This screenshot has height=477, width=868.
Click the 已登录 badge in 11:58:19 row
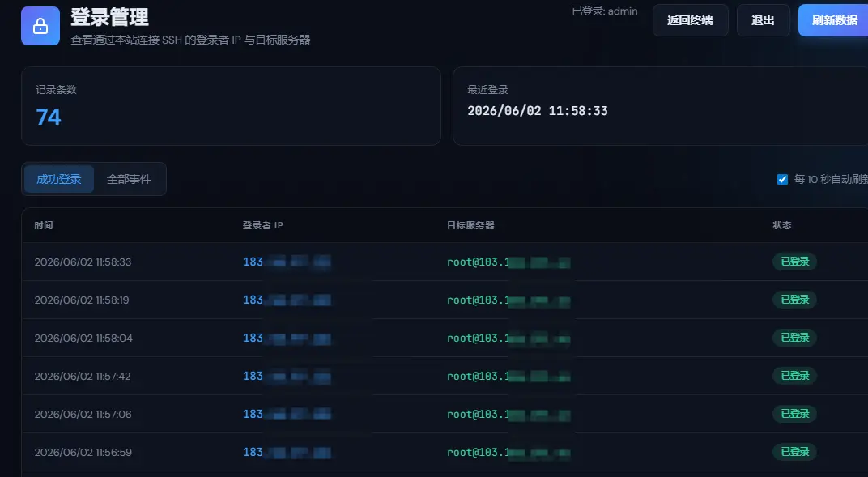795,300
